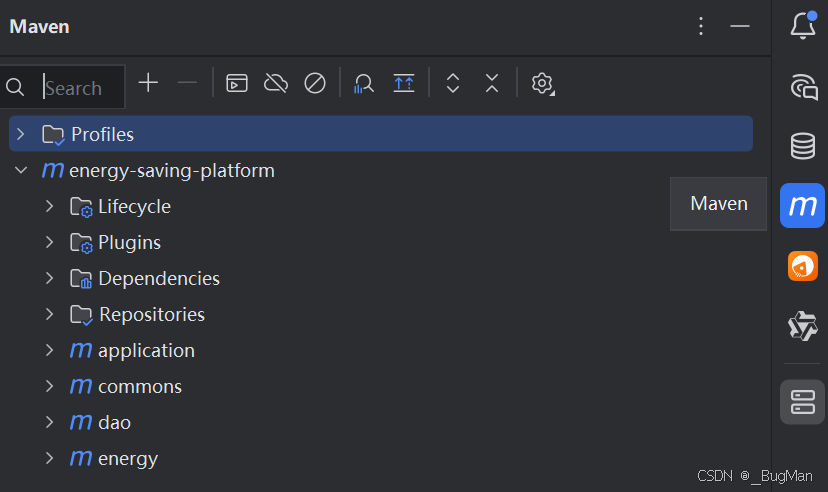Screen dimensions: 828x492
Task: Expand the Dependencies node chevron
Action: click(49, 278)
